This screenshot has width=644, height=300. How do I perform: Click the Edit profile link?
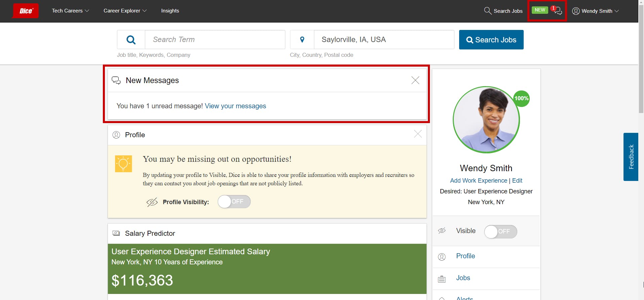pos(517,181)
